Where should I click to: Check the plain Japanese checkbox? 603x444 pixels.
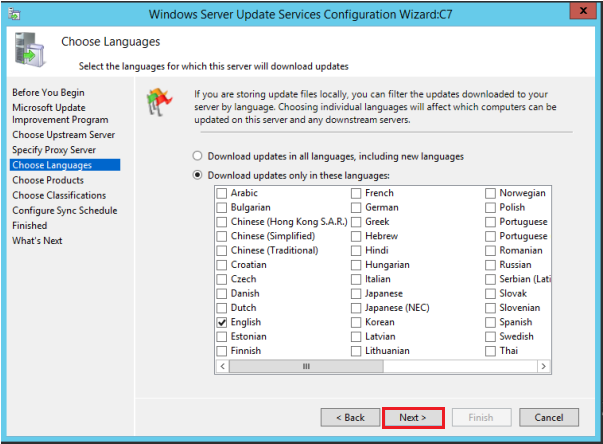pos(356,294)
